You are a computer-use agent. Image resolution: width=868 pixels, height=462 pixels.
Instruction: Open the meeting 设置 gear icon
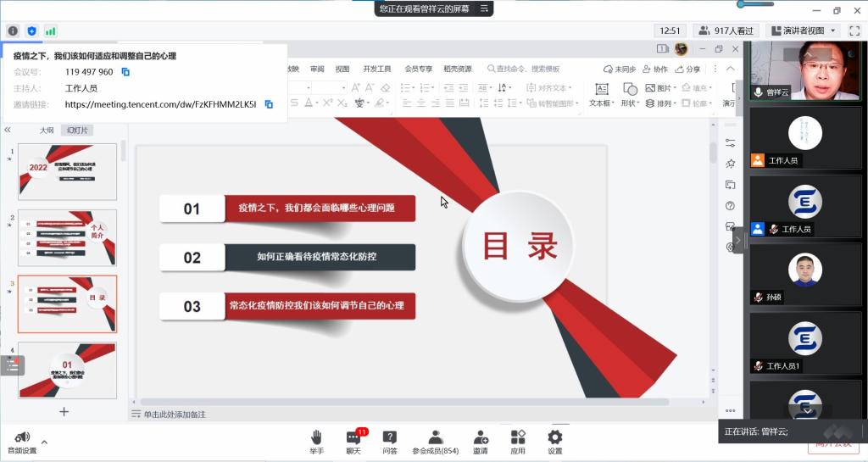pyautogui.click(x=555, y=437)
